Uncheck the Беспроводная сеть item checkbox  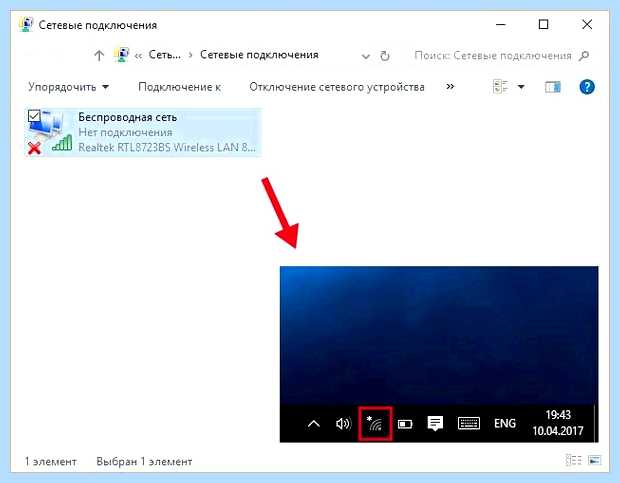(34, 116)
